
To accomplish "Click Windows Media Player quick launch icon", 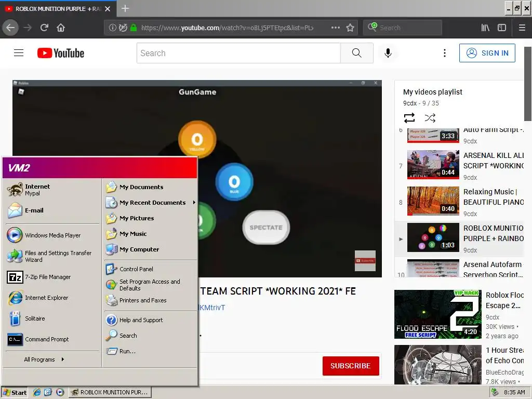I will point(60,392).
